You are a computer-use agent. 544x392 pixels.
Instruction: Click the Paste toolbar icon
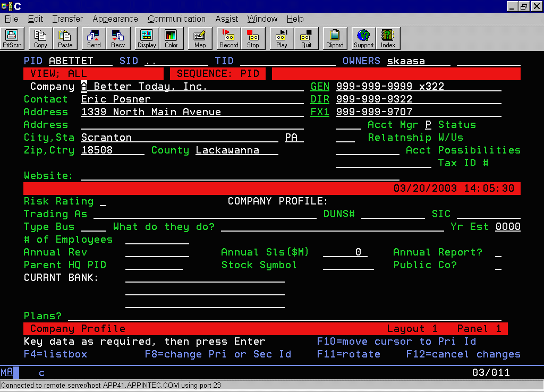pos(65,38)
